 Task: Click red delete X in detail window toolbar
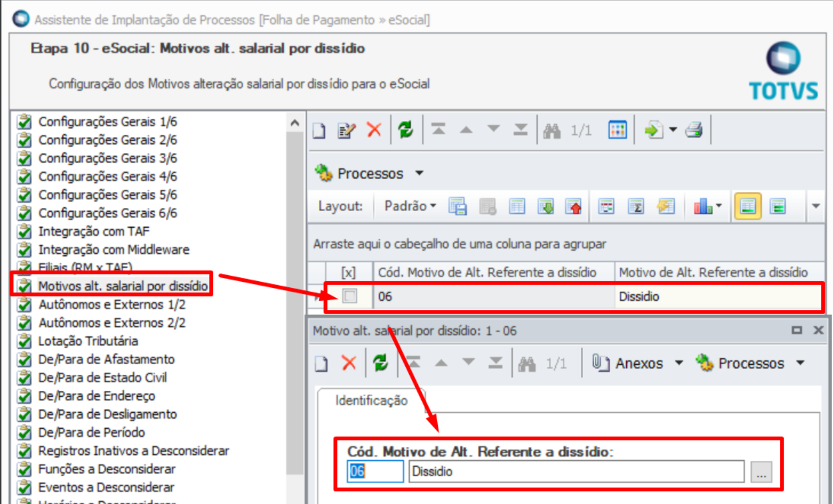[x=349, y=363]
